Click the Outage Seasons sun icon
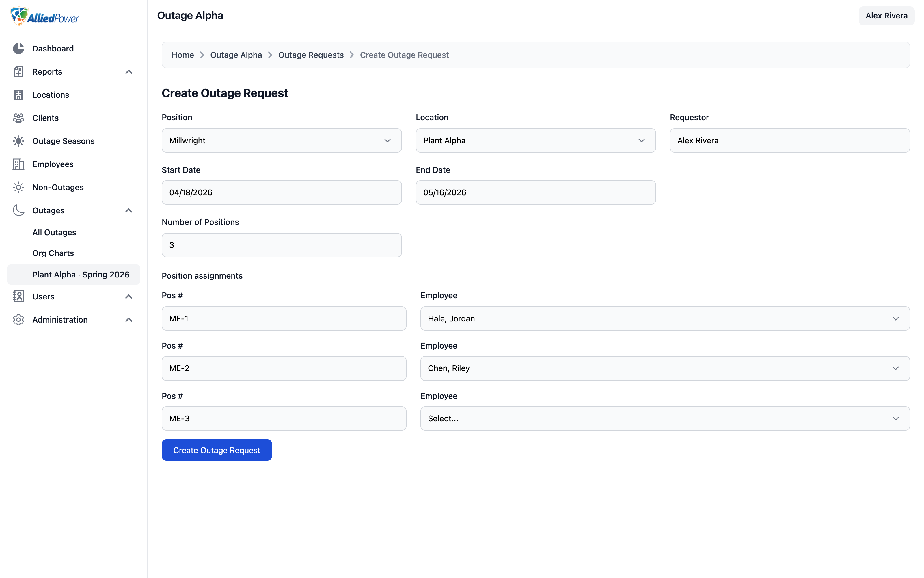Image resolution: width=924 pixels, height=578 pixels. coord(18,141)
